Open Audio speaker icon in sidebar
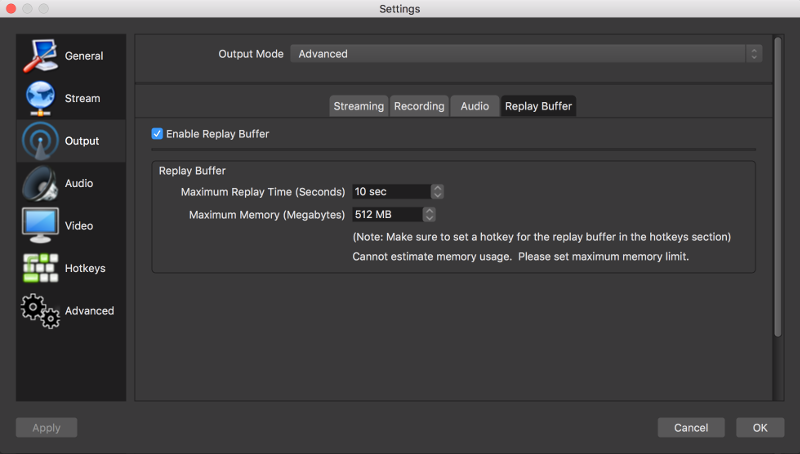The image size is (800, 454). [x=40, y=184]
